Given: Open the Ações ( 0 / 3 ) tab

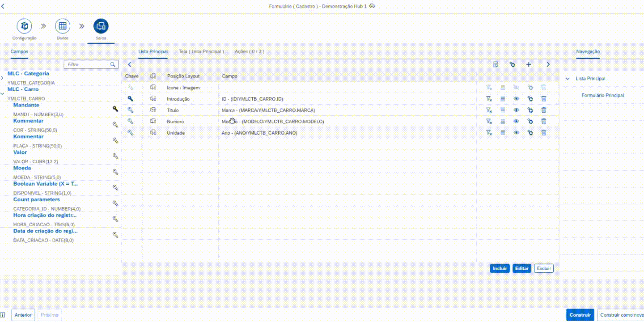Looking at the screenshot, I should pyautogui.click(x=249, y=51).
